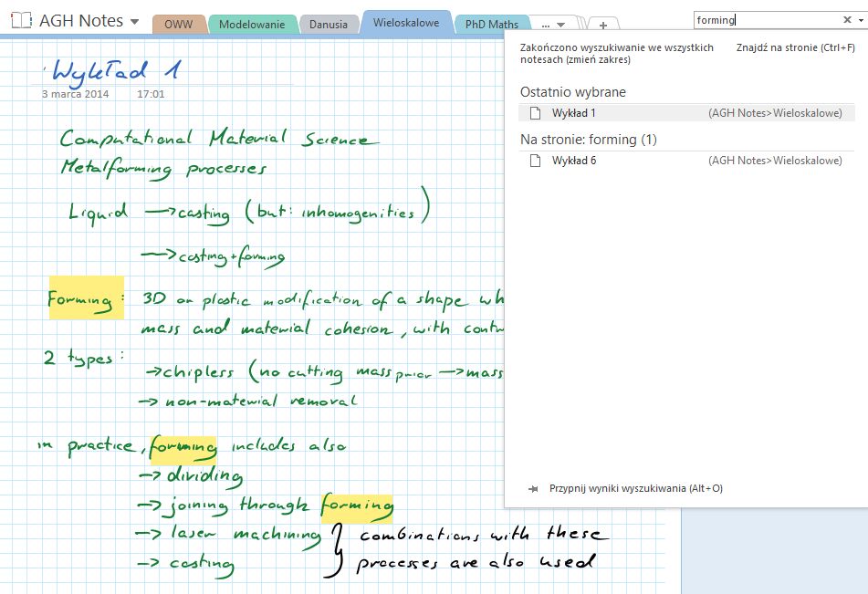This screenshot has width=868, height=594.
Task: Expand the AGH Notes notebook dropdown
Action: [135, 22]
